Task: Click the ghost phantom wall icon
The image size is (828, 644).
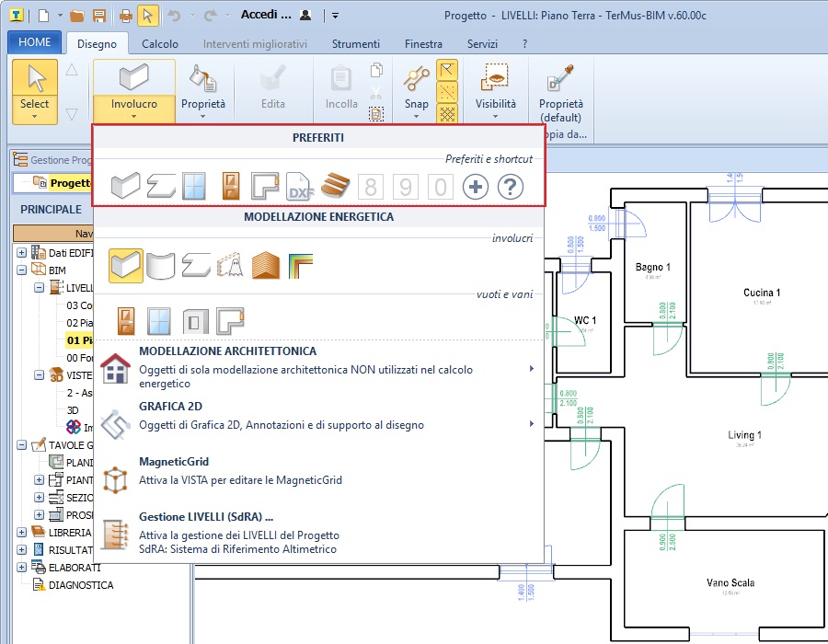Action: pyautogui.click(x=230, y=266)
